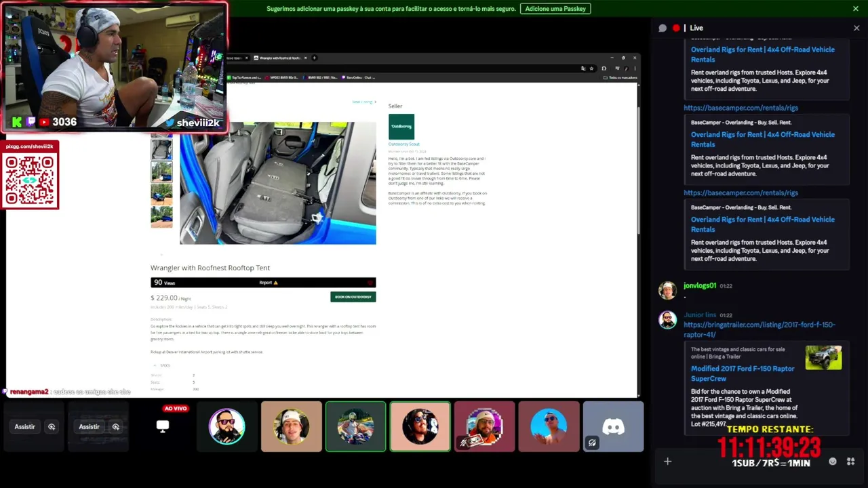Select the muted participant on maroon tile
868x488 pixels.
point(484,426)
